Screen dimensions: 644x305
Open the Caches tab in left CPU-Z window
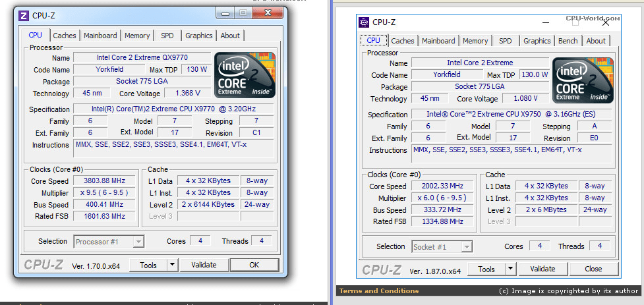pyautogui.click(x=65, y=36)
